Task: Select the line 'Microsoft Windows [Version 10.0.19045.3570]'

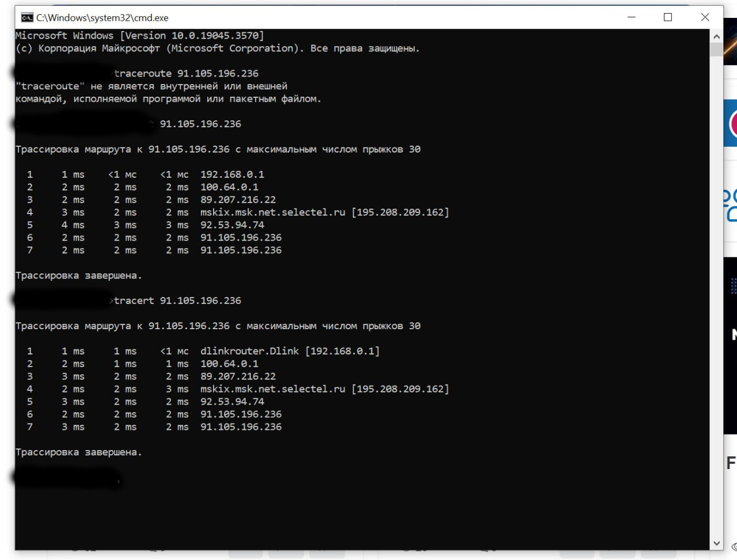Action: click(x=140, y=36)
